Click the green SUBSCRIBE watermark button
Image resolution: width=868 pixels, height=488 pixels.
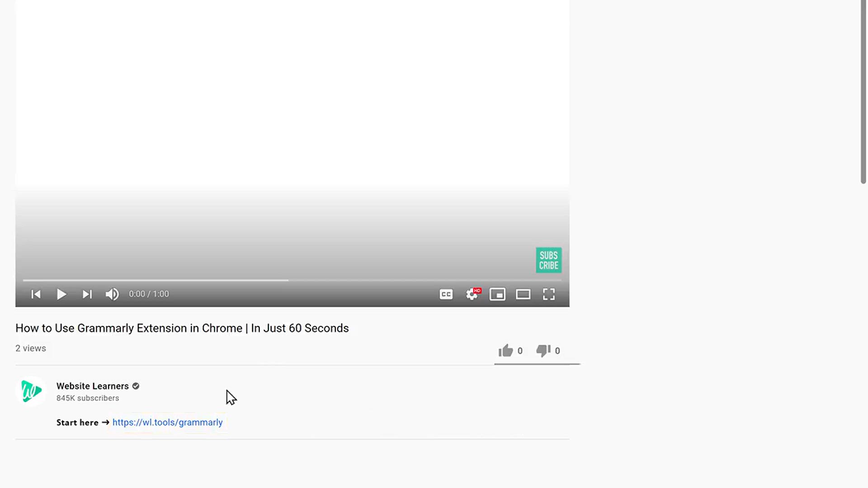point(549,260)
